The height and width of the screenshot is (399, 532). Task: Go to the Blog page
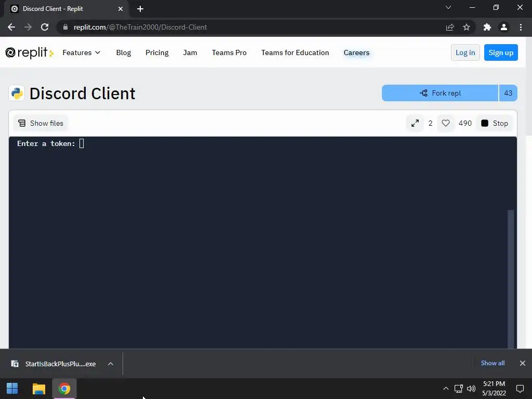coord(124,52)
